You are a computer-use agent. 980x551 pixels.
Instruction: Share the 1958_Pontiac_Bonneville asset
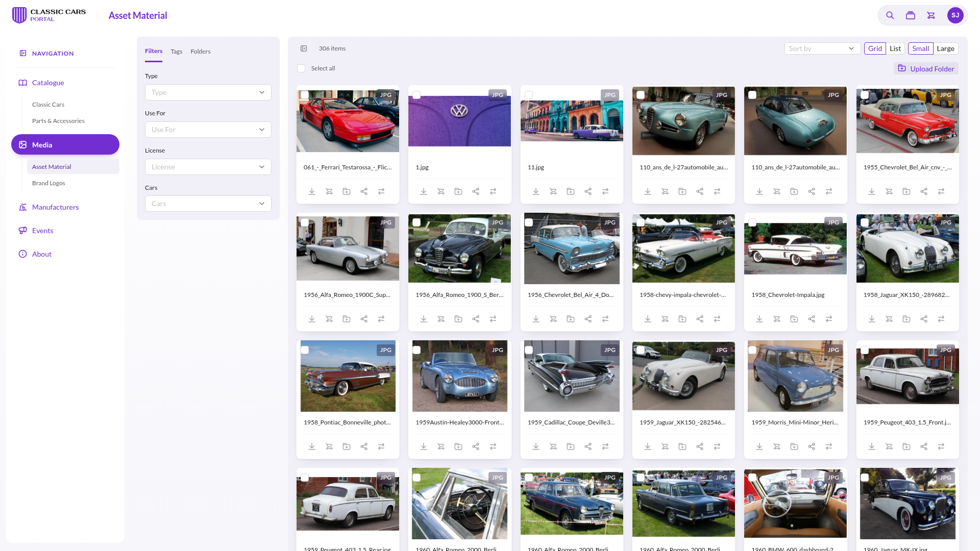[364, 446]
